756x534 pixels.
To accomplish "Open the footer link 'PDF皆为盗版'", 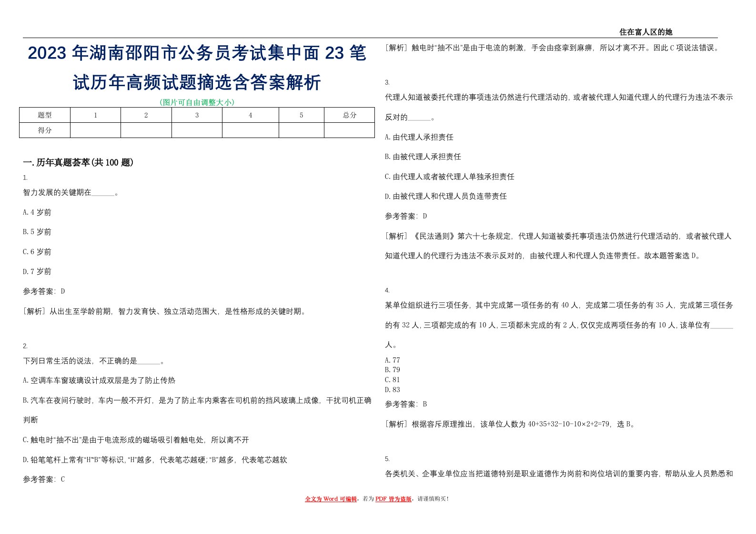I will pos(393,499).
